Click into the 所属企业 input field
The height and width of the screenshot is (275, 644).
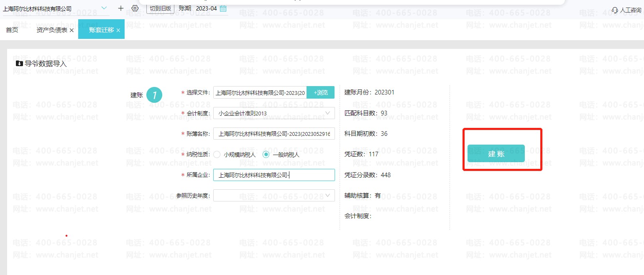pyautogui.click(x=274, y=175)
